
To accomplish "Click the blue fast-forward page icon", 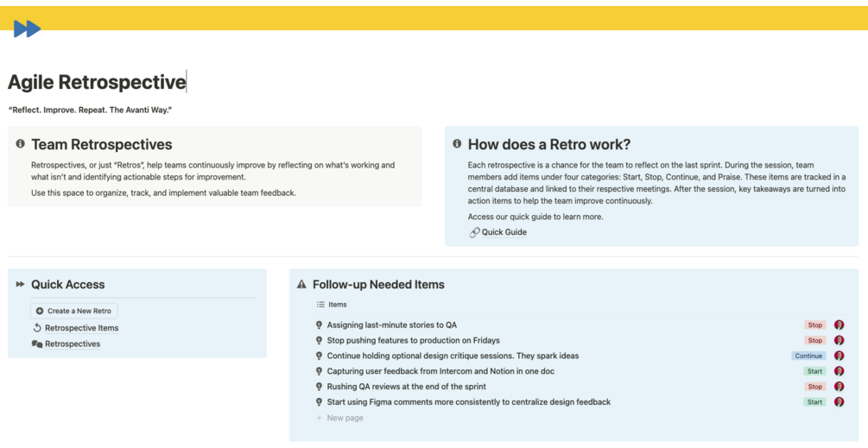I will pyautogui.click(x=27, y=29).
